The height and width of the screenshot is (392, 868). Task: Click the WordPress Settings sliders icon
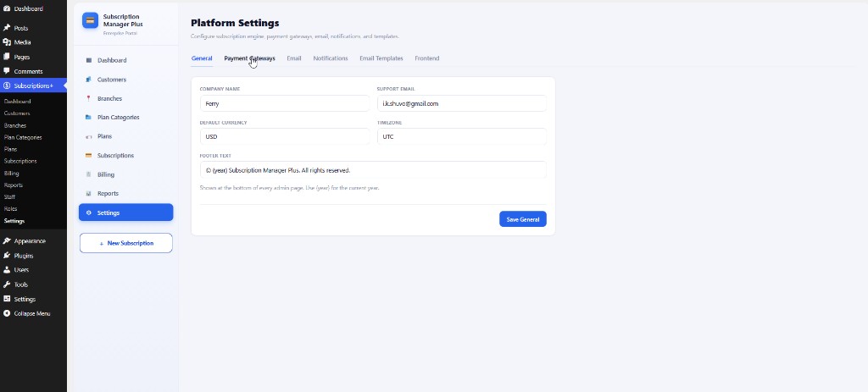click(x=7, y=299)
